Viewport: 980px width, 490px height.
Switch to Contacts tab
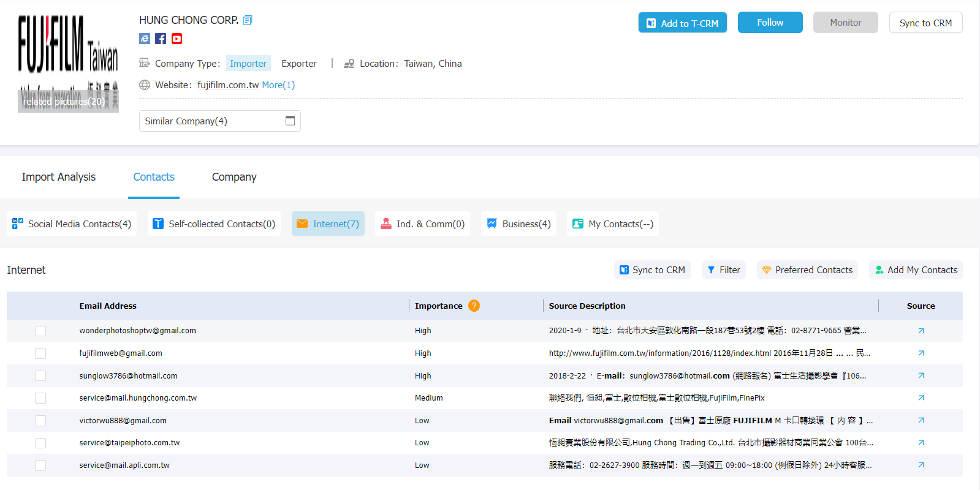[x=154, y=177]
